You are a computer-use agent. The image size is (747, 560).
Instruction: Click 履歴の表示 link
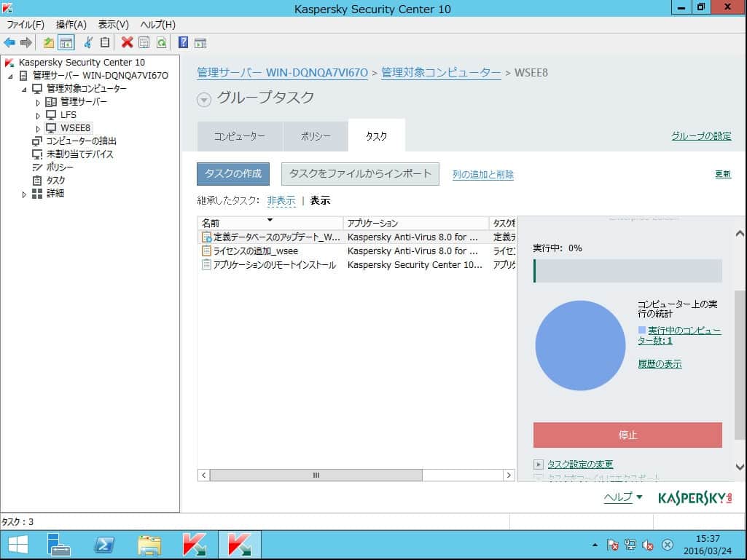[660, 364]
